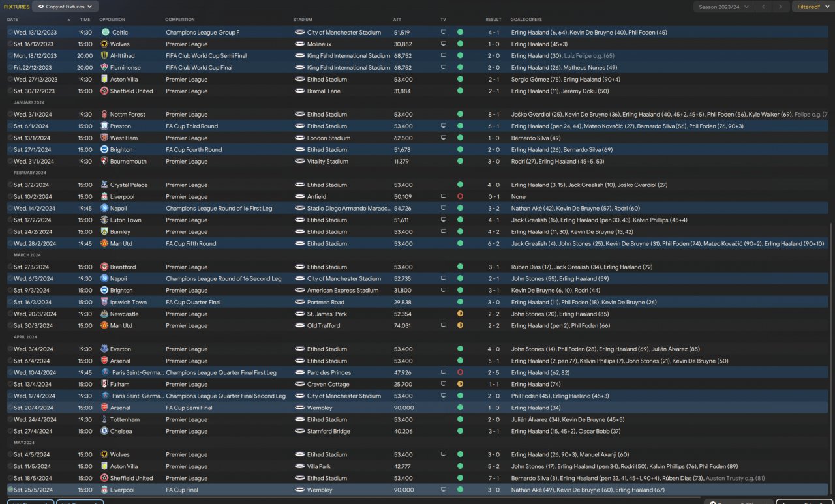Screen dimensions: 835x504
Task: Click the Fluminense club badge
Action: (104, 67)
